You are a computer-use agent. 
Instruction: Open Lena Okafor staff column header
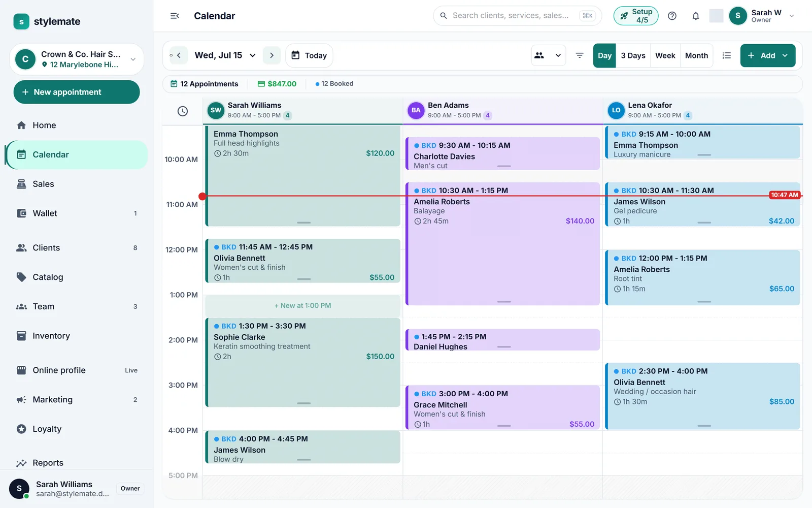[x=703, y=110]
